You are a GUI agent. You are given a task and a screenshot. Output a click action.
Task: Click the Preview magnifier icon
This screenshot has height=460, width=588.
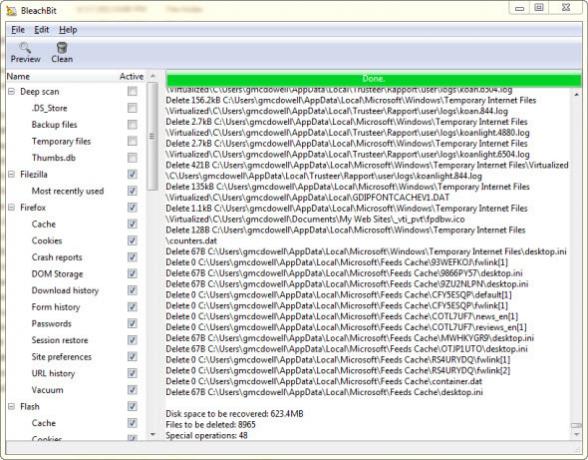25,47
